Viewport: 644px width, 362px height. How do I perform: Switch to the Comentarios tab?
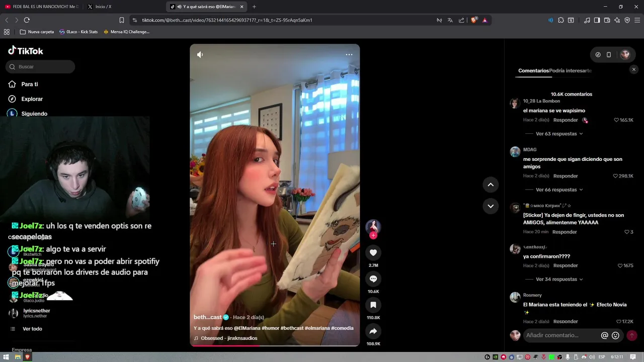pyautogui.click(x=533, y=71)
